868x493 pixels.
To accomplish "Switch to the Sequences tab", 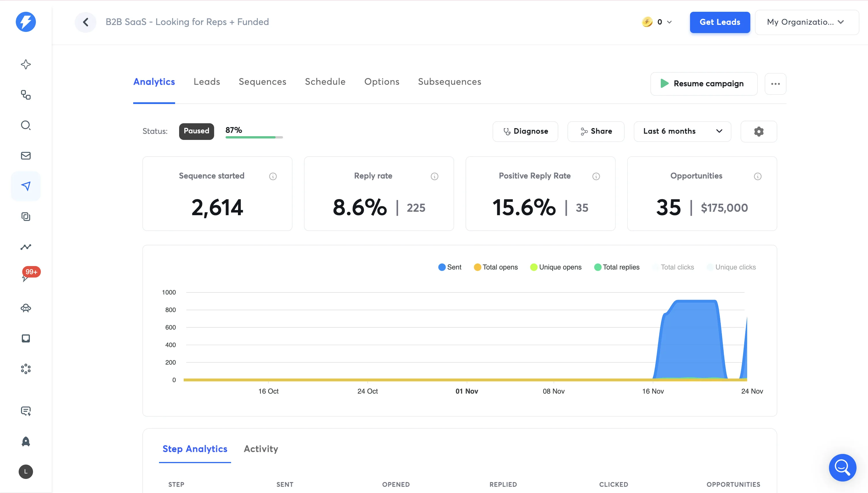I will [x=262, y=82].
